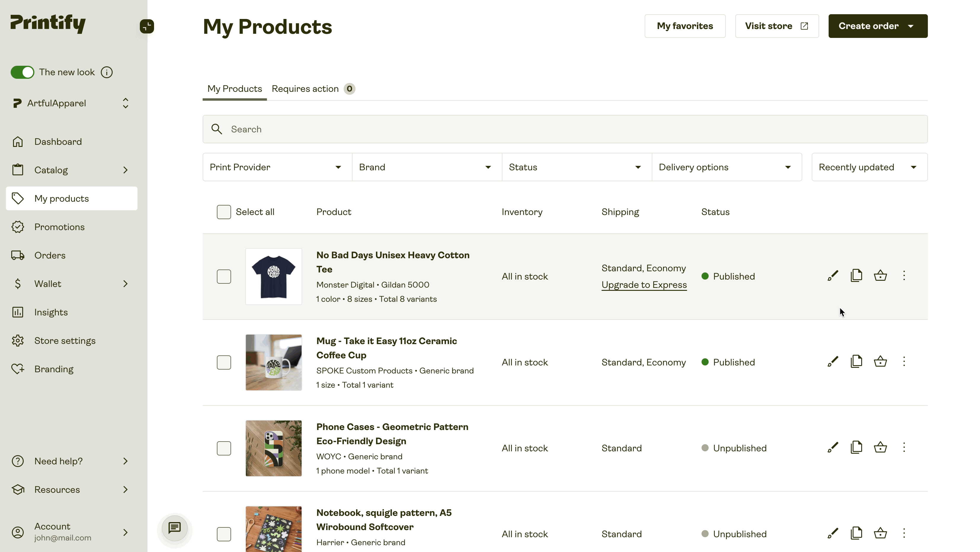Open the chat support bubble
Viewport: 980px width, 552px height.
(x=174, y=528)
